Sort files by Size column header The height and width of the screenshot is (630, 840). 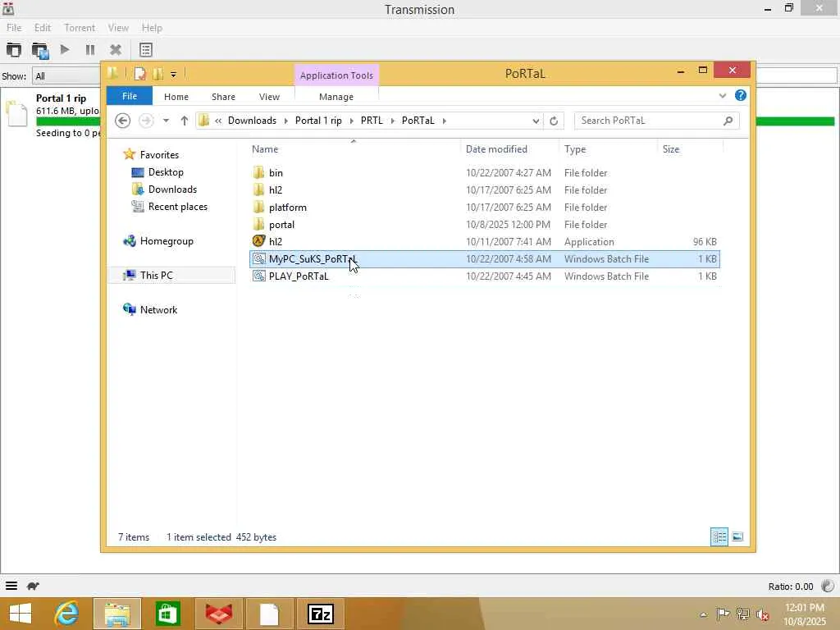coord(690,149)
